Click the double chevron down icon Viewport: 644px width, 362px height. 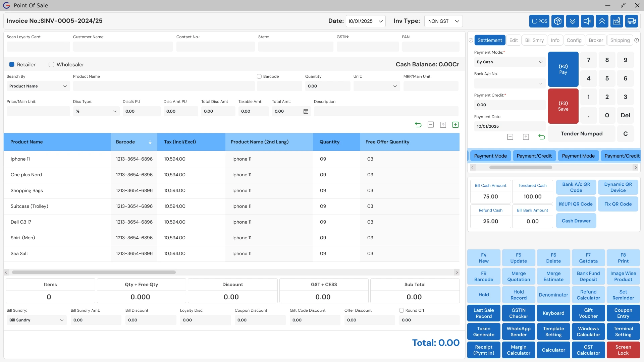click(x=572, y=21)
